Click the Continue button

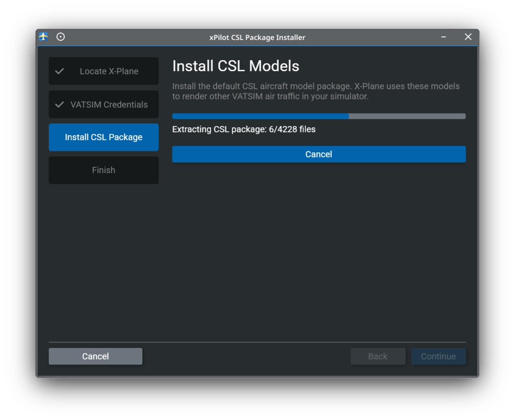(439, 356)
